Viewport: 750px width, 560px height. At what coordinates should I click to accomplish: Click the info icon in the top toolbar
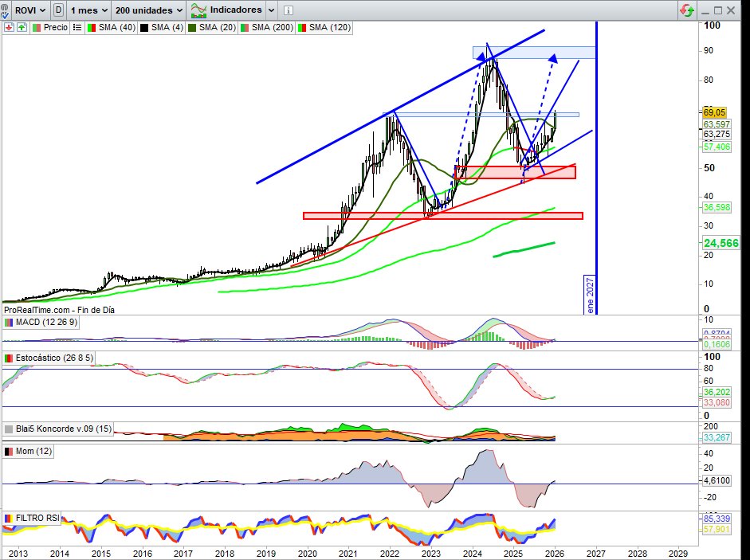click(288, 10)
